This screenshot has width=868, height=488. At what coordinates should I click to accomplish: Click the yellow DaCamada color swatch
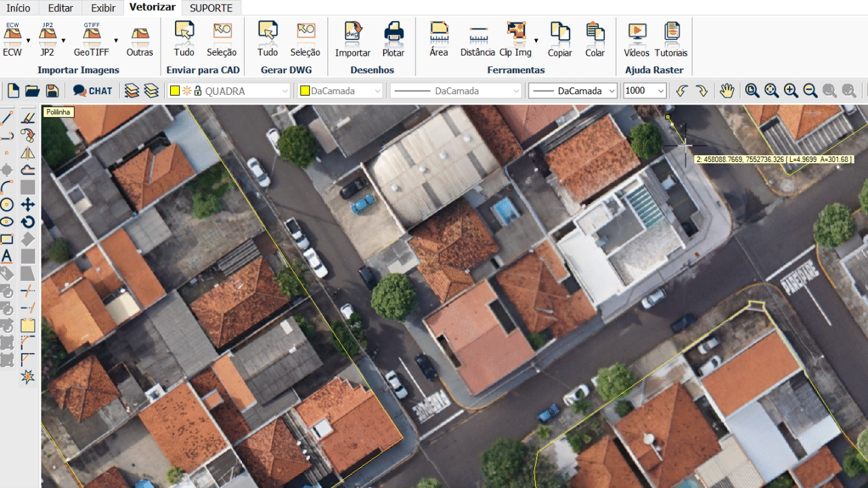[305, 91]
